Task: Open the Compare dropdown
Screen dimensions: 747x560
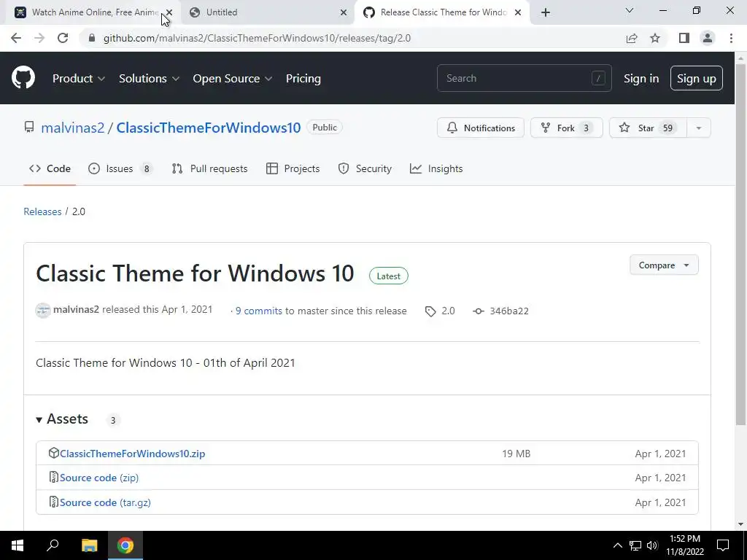Action: (x=664, y=265)
